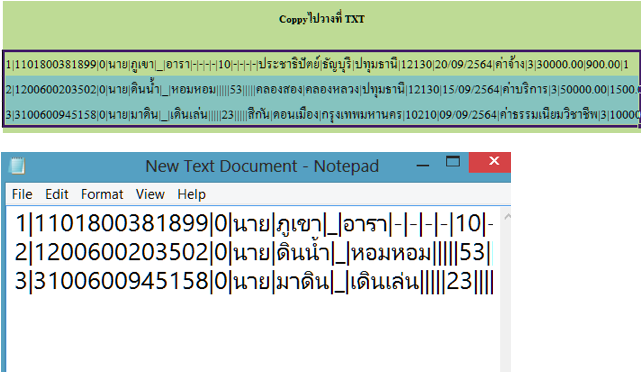Close the Notepad window
Viewport: 641px width, 385px height.
tap(493, 162)
